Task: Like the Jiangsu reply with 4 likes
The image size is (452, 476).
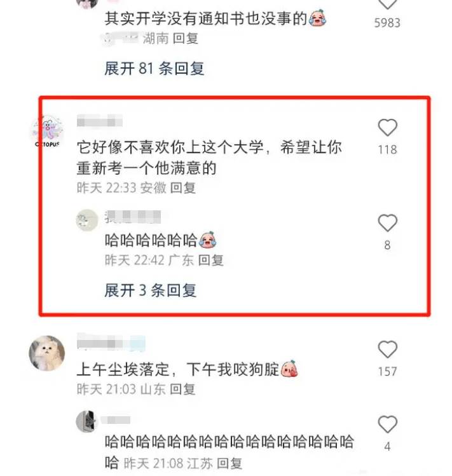Action: pyautogui.click(x=387, y=424)
